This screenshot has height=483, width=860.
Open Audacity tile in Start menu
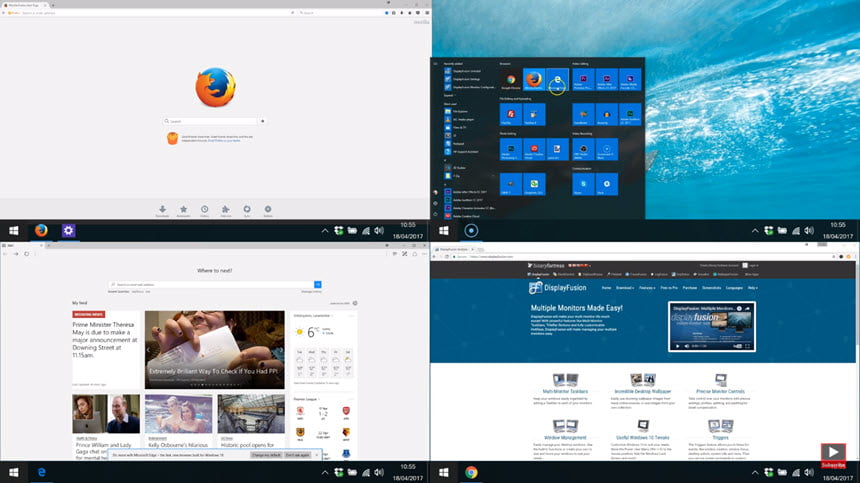tap(607, 115)
